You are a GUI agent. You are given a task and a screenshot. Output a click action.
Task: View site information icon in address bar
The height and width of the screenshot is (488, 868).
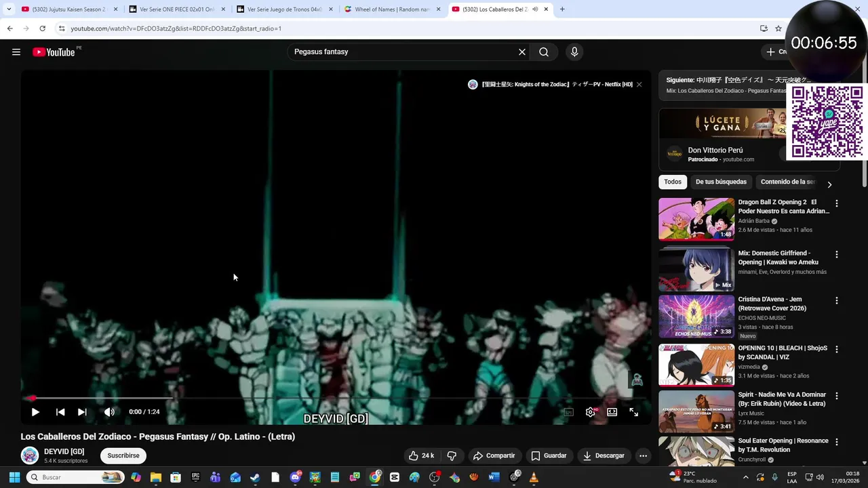(62, 28)
